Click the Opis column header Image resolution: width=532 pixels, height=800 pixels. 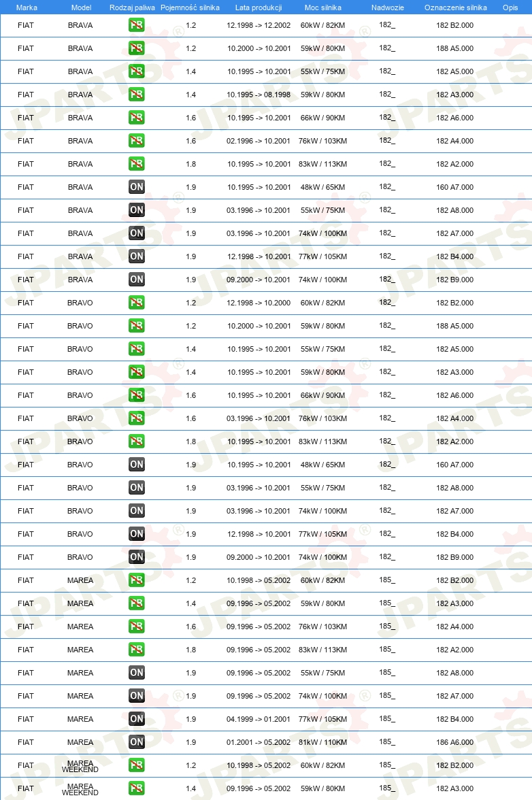(x=510, y=7)
